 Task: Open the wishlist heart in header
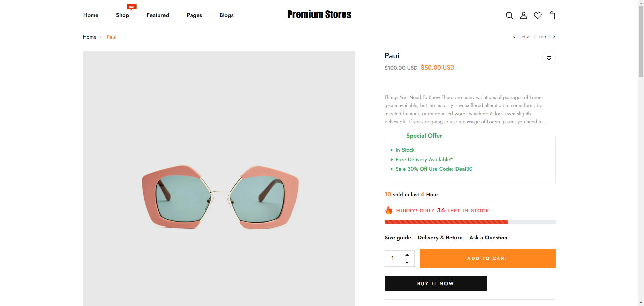(537, 15)
